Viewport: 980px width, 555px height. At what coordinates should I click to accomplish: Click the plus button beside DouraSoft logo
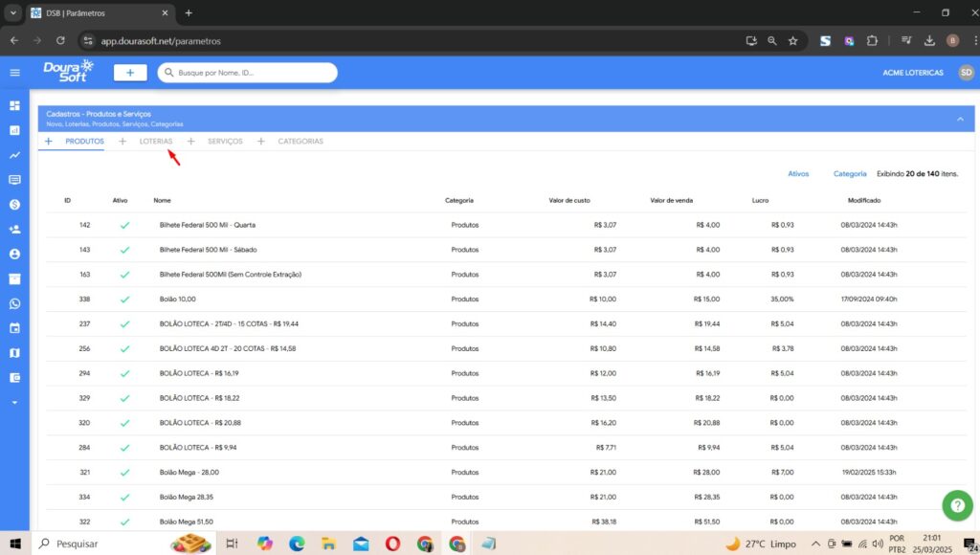130,73
